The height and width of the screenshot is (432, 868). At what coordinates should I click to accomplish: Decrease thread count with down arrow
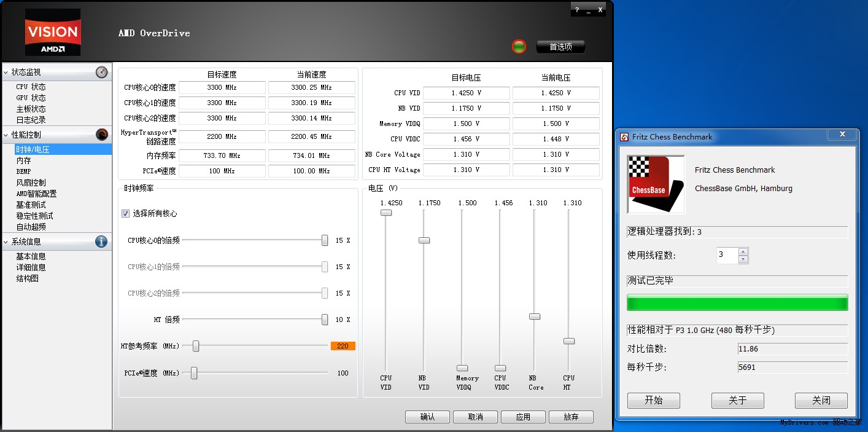(x=743, y=259)
